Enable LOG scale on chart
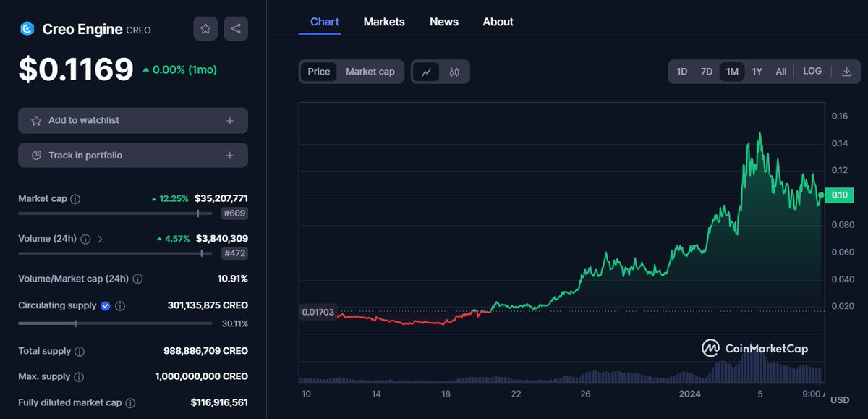868x419 pixels. coord(812,71)
